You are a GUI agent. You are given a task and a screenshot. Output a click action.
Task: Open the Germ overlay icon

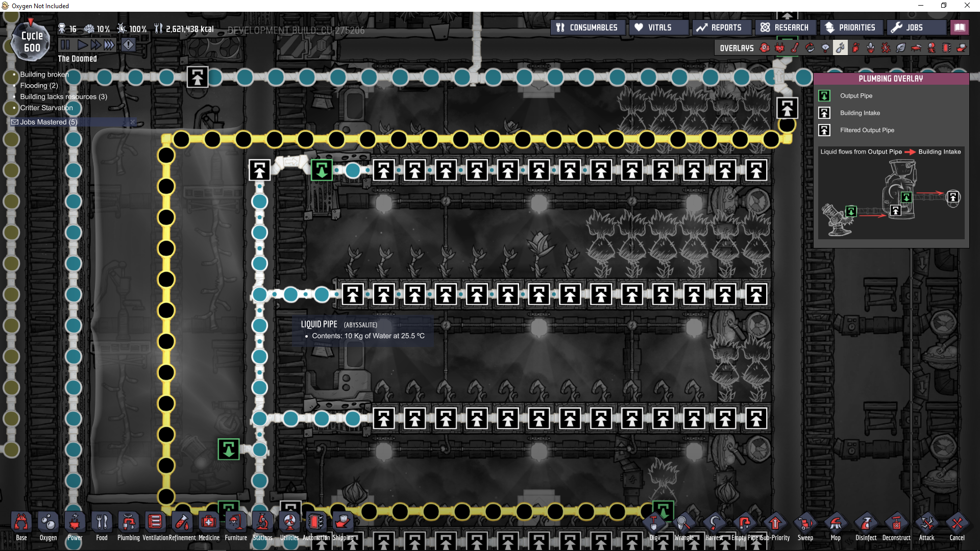tap(886, 48)
